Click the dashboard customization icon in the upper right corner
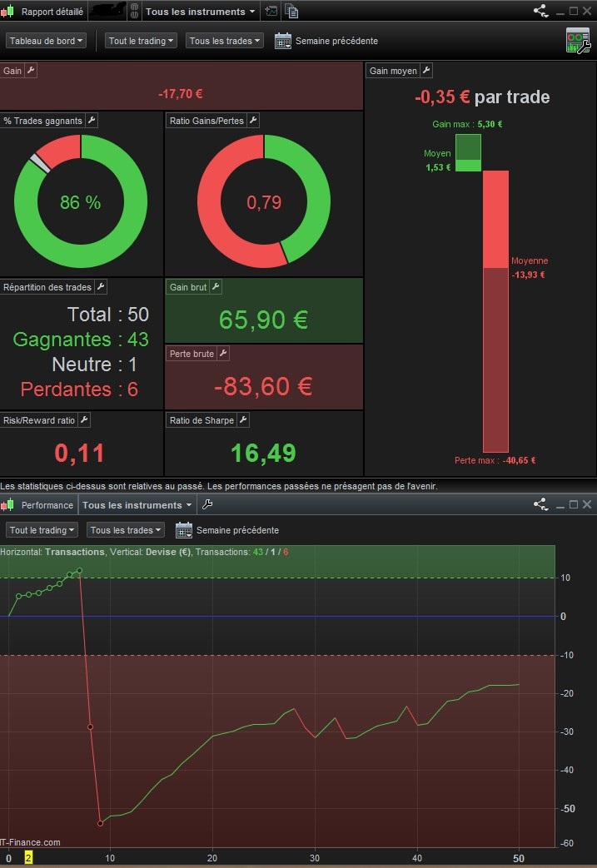Screen dimensions: 597x868 [578, 41]
